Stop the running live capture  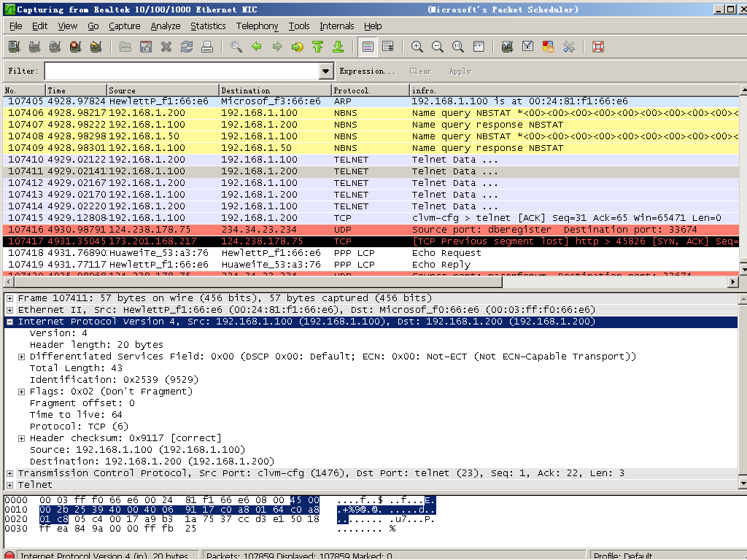pos(76,47)
